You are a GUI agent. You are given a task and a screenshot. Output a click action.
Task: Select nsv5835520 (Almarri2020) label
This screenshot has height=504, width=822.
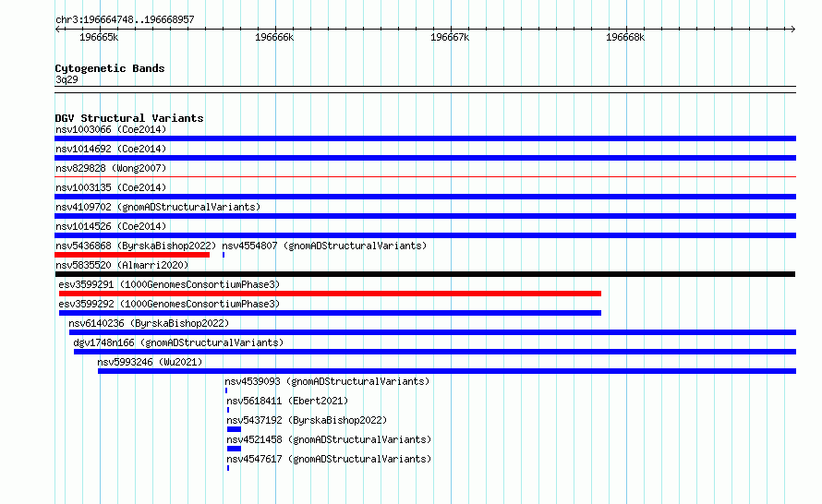(x=122, y=265)
